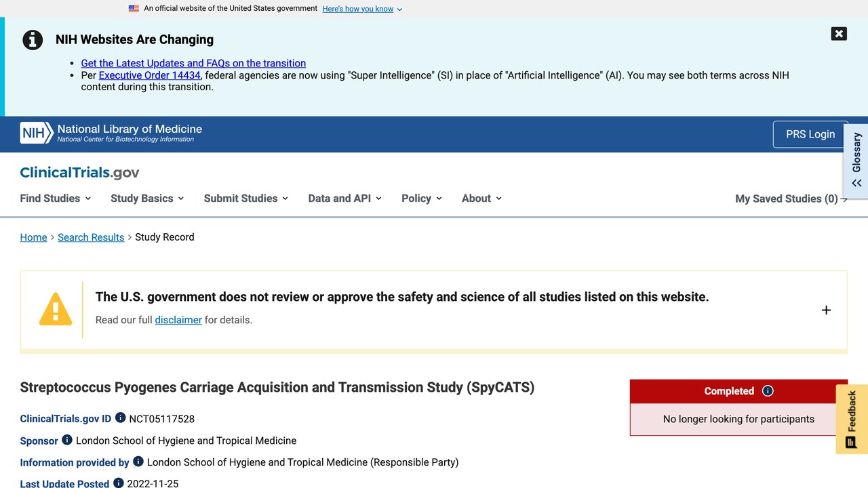
Task: Open the Policy dropdown menu
Action: pos(421,198)
